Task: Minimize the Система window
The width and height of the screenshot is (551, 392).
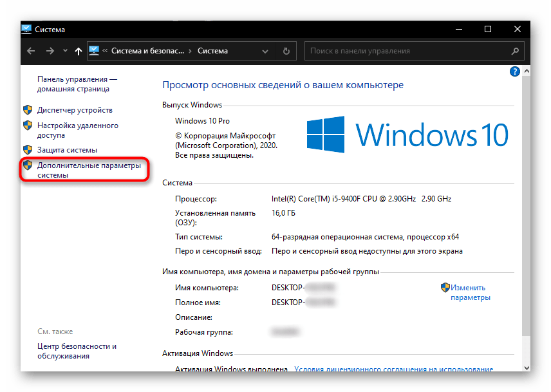Action: (458, 29)
